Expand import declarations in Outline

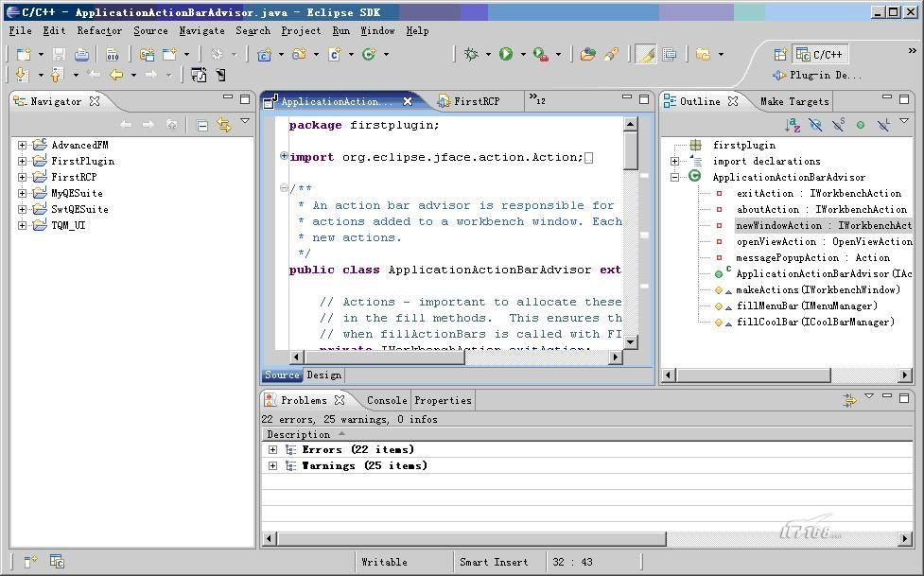[x=674, y=161]
